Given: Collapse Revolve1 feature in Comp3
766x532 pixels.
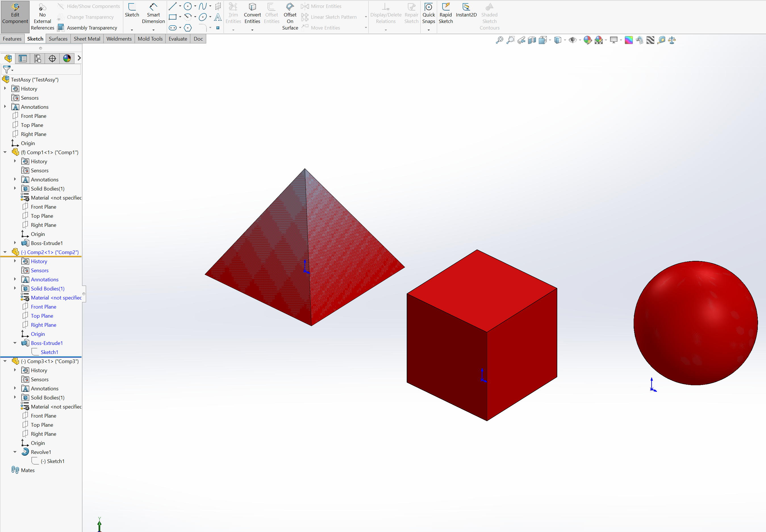Looking at the screenshot, I should coord(15,452).
